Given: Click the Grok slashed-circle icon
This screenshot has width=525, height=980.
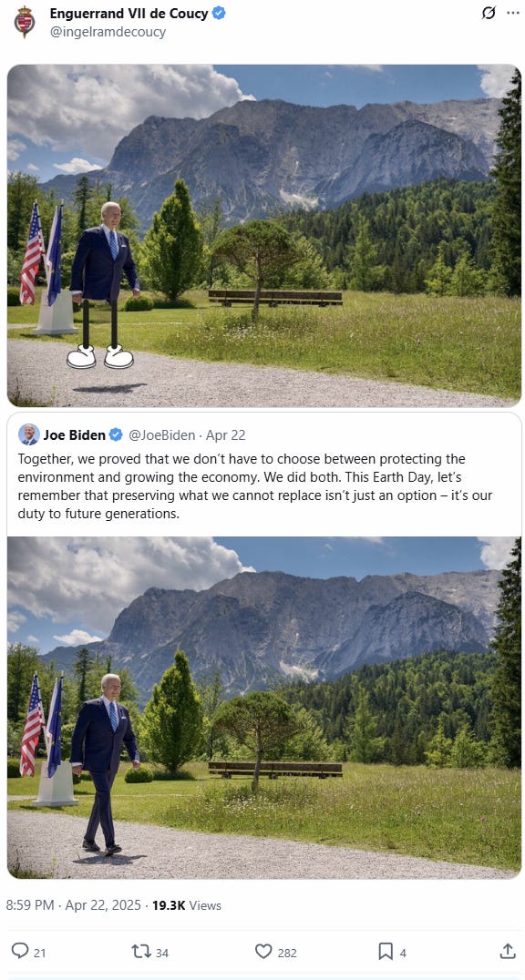Looking at the screenshot, I should tap(488, 13).
